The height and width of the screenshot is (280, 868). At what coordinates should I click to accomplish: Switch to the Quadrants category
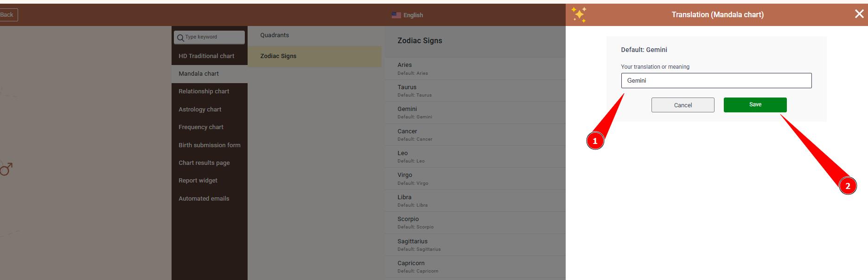pyautogui.click(x=274, y=35)
